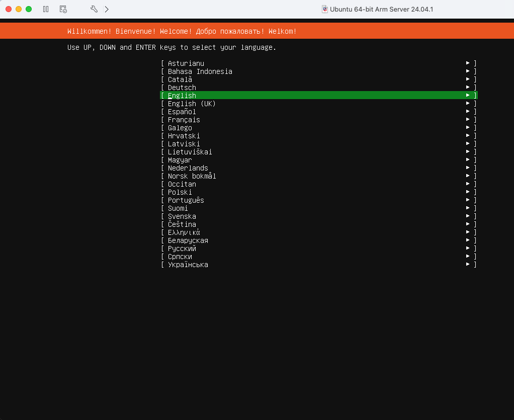Click arrow at end of Українська row
514x420 pixels.
468,264
